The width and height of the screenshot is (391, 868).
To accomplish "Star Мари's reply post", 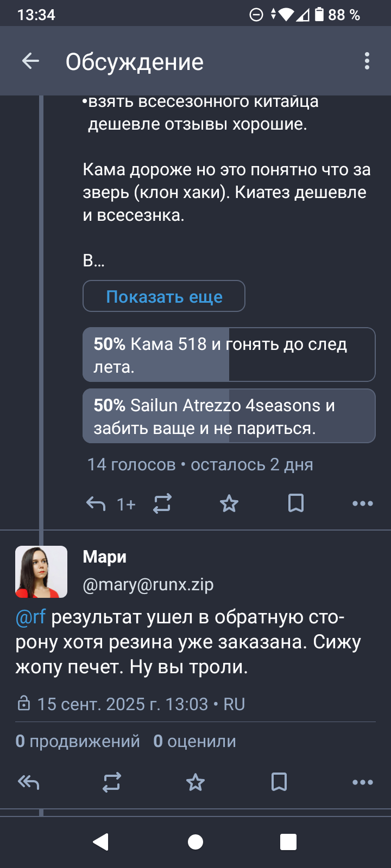I will 195,782.
